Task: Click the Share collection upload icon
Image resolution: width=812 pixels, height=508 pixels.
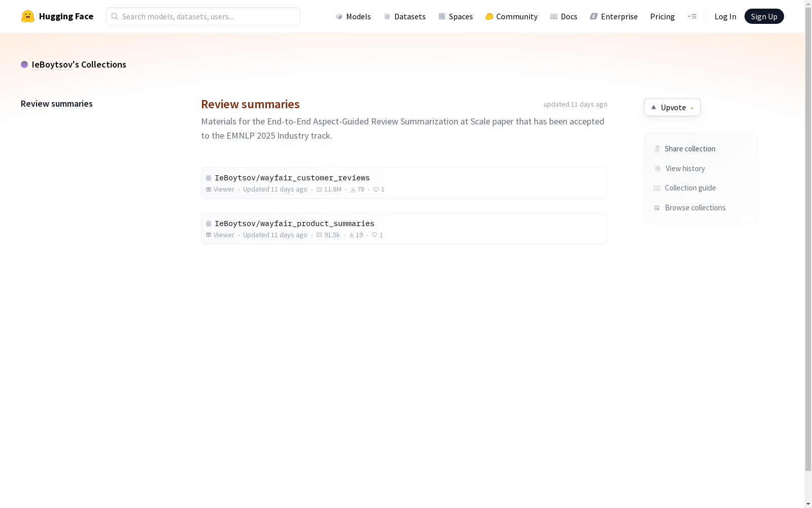Action: pyautogui.click(x=657, y=149)
